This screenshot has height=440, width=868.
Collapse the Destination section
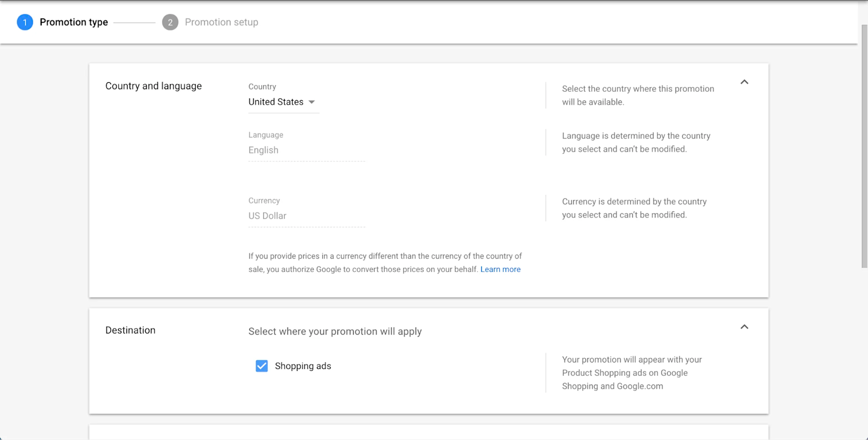point(744,327)
